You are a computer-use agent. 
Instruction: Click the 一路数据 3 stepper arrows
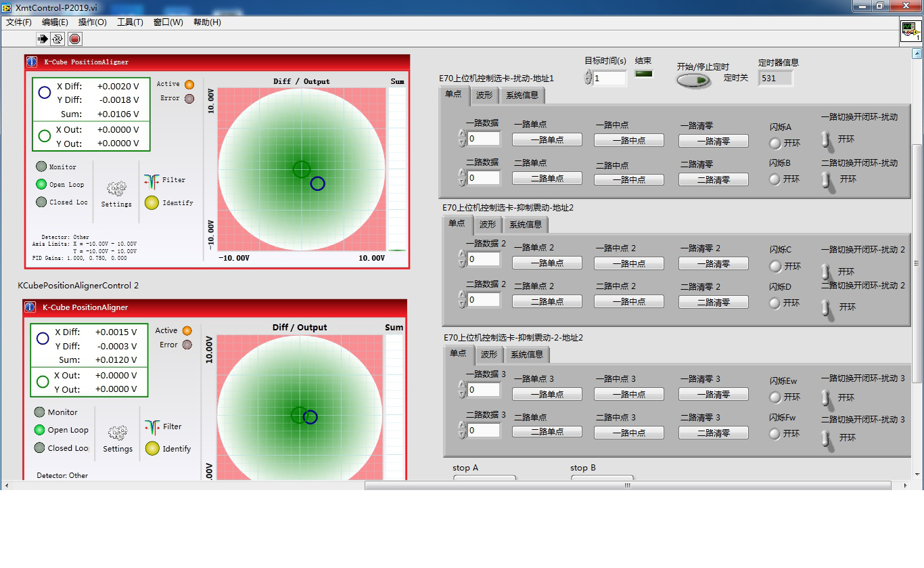pos(463,389)
